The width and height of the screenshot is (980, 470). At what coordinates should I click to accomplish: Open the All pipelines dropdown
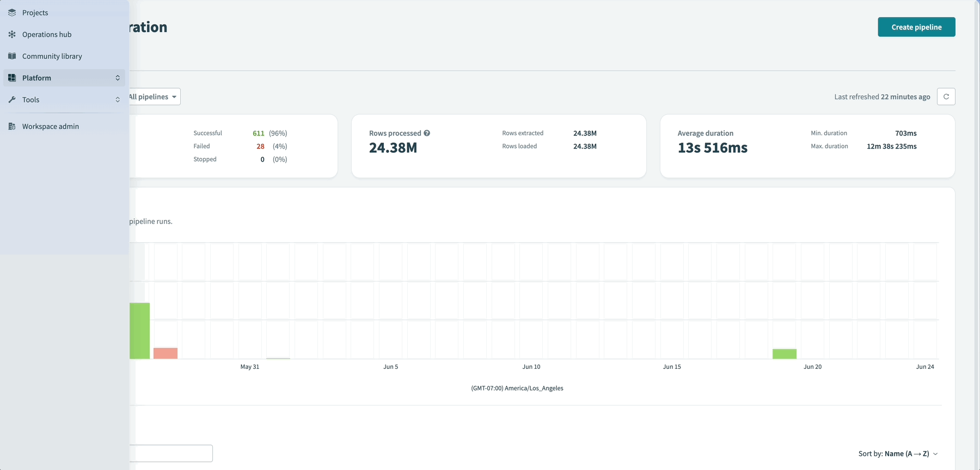(x=154, y=97)
